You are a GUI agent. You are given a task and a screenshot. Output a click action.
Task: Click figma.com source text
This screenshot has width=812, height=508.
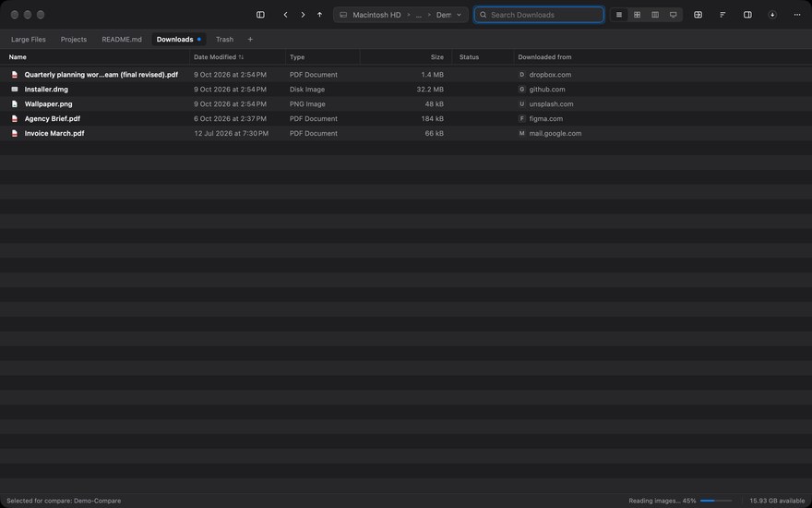click(x=546, y=119)
